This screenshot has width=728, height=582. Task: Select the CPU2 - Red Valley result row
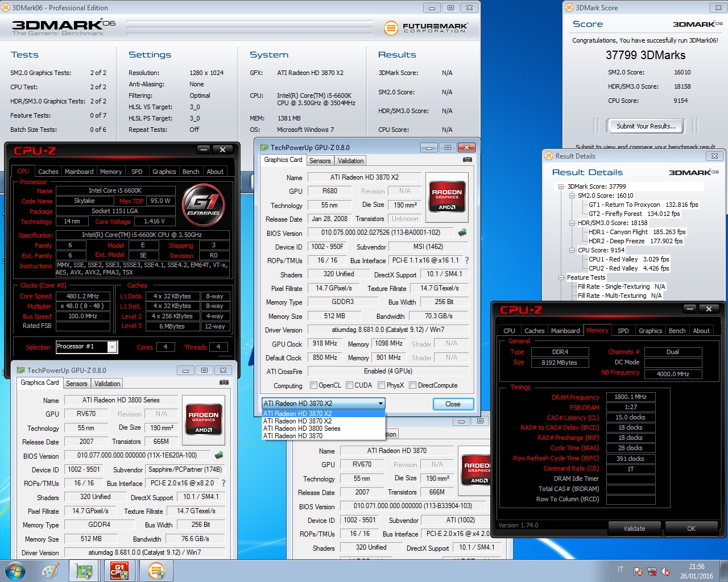tap(629, 268)
